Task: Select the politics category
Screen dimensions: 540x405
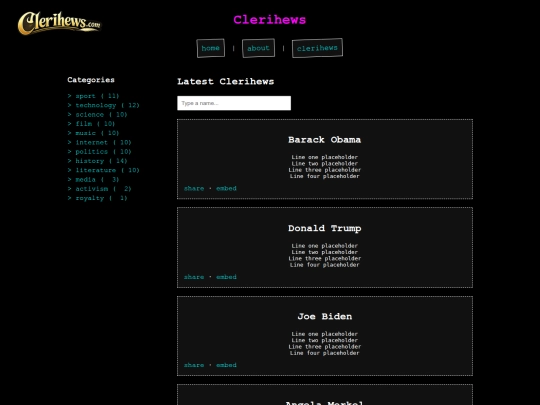Action: coord(100,152)
